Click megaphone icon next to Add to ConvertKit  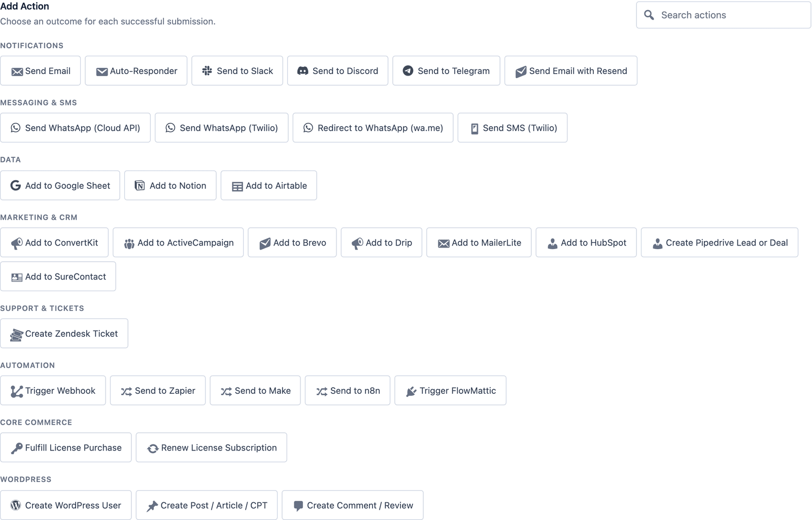[17, 244]
